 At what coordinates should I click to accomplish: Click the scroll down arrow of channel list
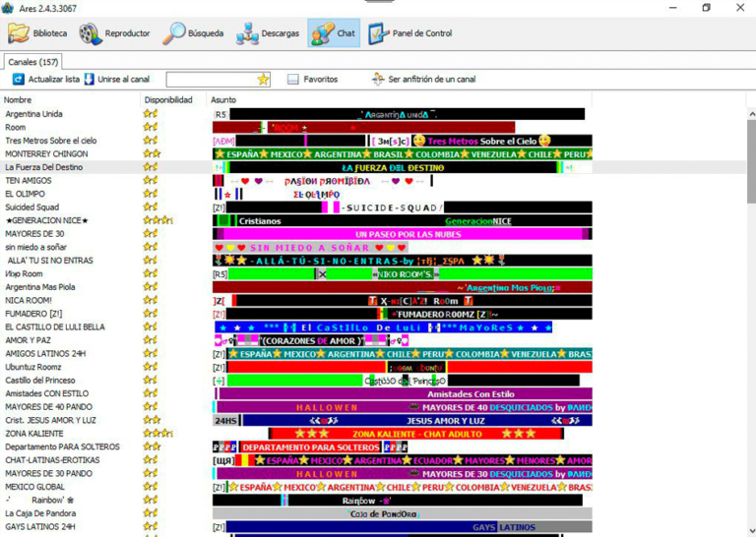tap(751, 530)
